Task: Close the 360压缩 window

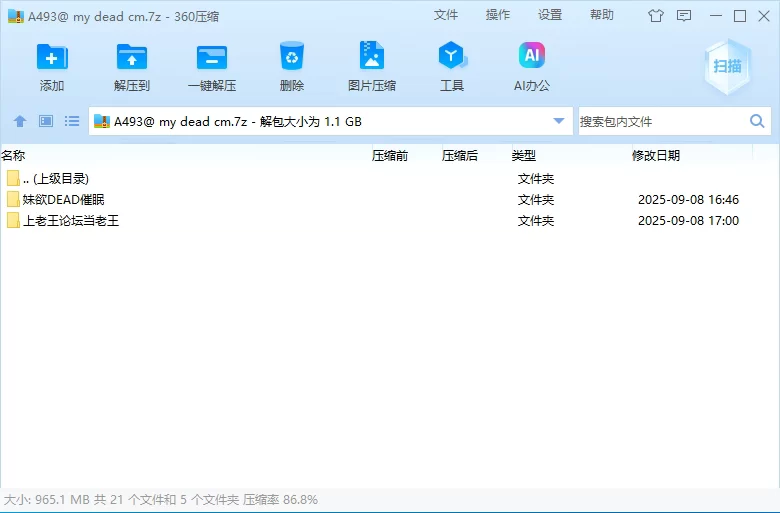Action: [764, 16]
